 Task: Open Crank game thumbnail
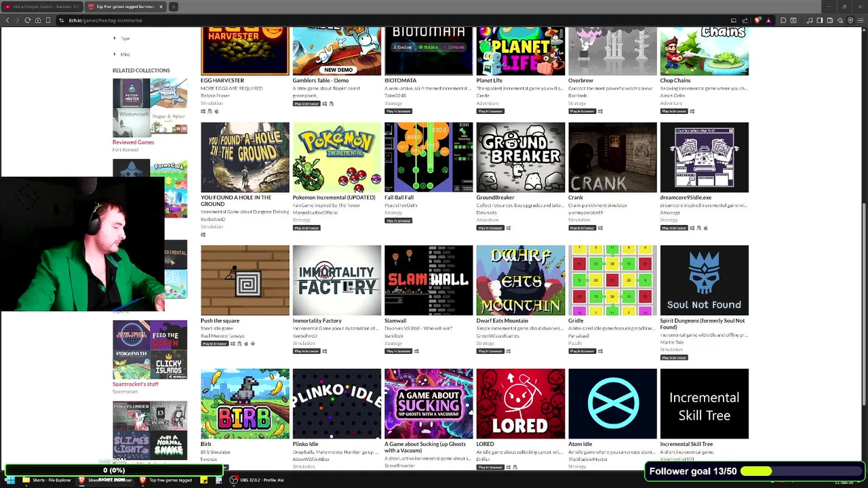coord(612,157)
